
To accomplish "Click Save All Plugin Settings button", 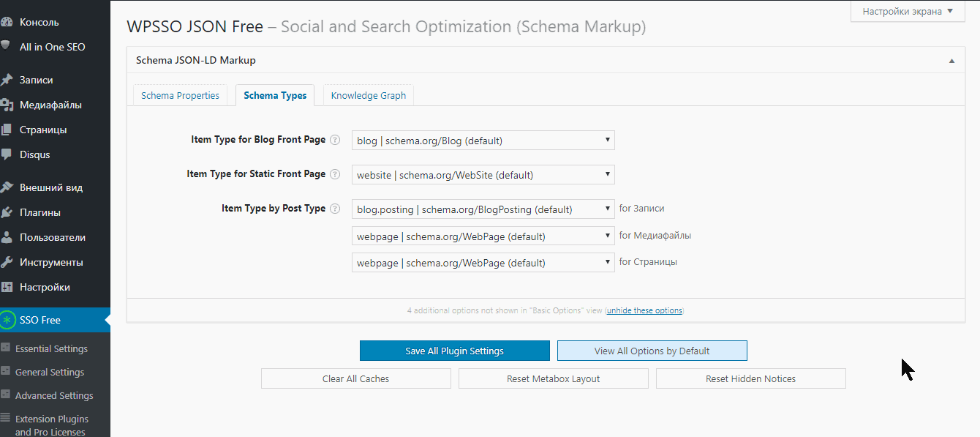I will [x=454, y=351].
